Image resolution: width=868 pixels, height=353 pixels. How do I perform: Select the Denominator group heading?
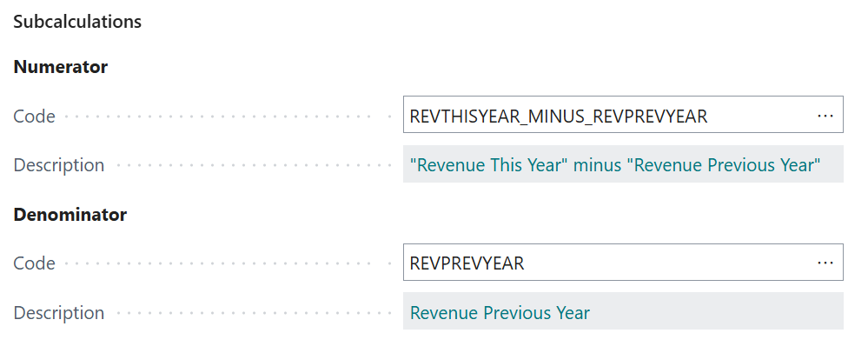(70, 215)
